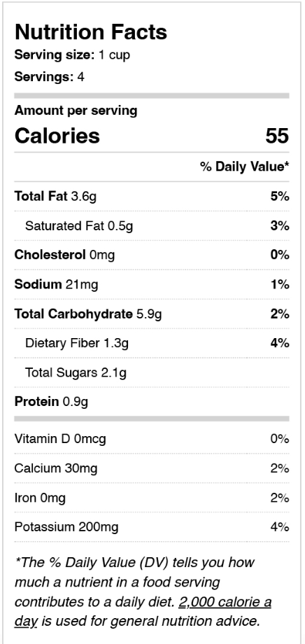Click the Saturated Fat 0.5g row
Screen dimensions: 305x644
click(152, 226)
